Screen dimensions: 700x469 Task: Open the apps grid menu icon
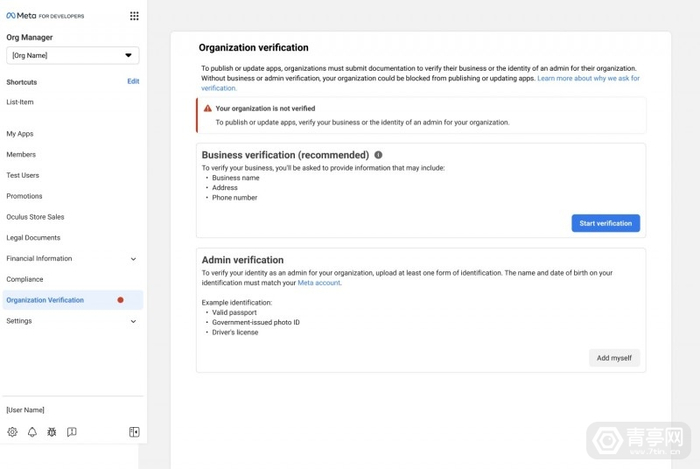[x=134, y=16]
